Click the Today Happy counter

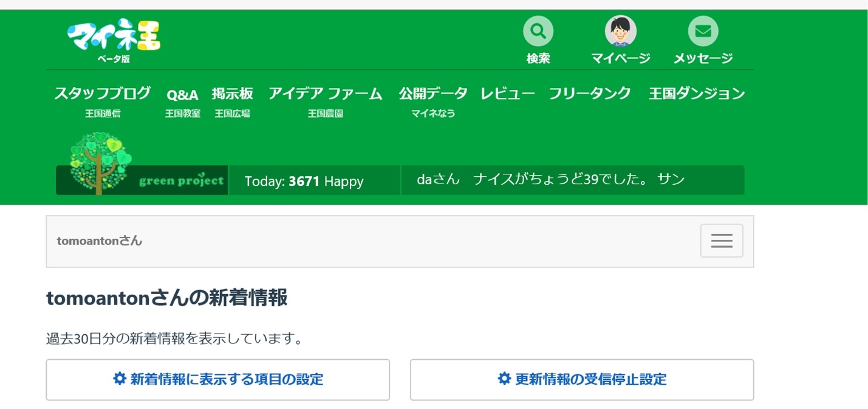point(304,181)
